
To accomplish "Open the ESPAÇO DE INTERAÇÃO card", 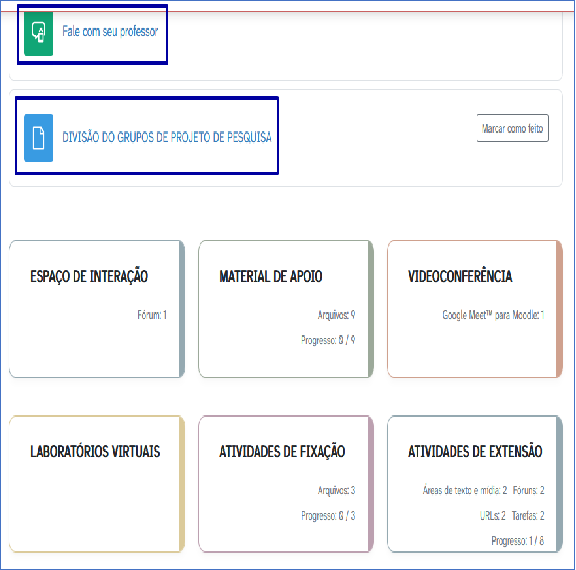I will (97, 309).
